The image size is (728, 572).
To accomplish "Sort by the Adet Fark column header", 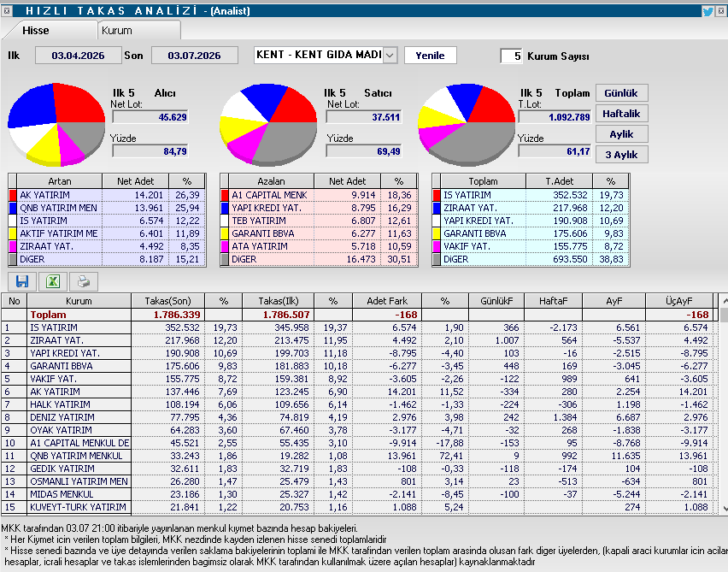I will (387, 301).
